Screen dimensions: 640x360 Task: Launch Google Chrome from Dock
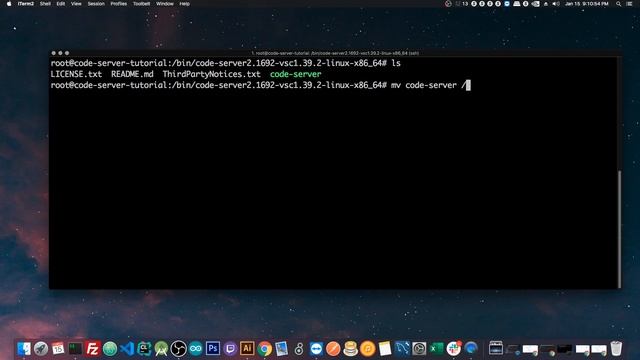[264, 349]
